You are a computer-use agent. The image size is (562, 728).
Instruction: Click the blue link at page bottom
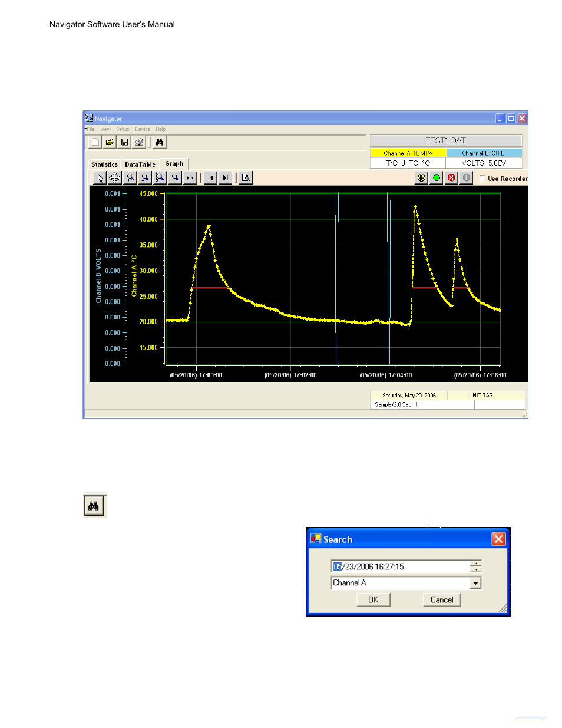click(531, 716)
